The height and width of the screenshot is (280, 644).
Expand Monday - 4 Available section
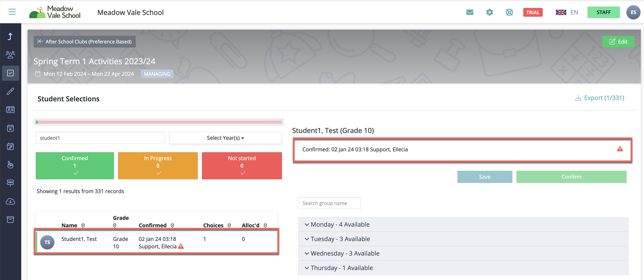coord(340,224)
